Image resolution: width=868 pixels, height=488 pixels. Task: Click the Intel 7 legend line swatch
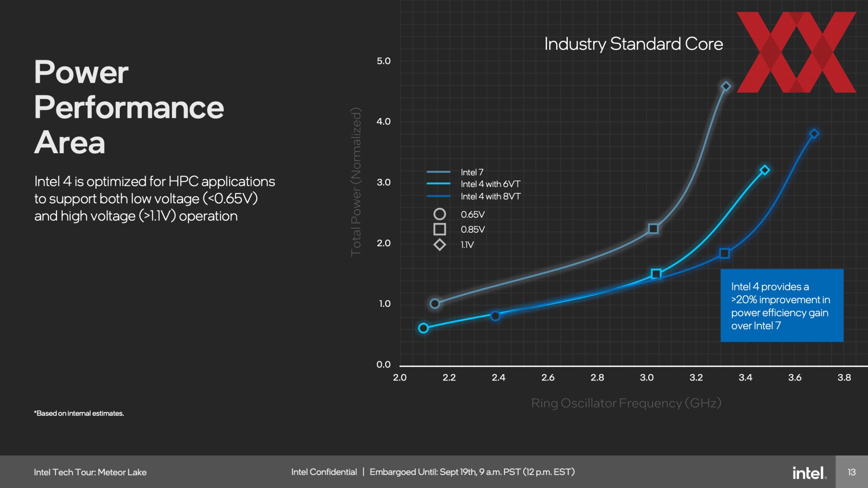click(x=439, y=172)
